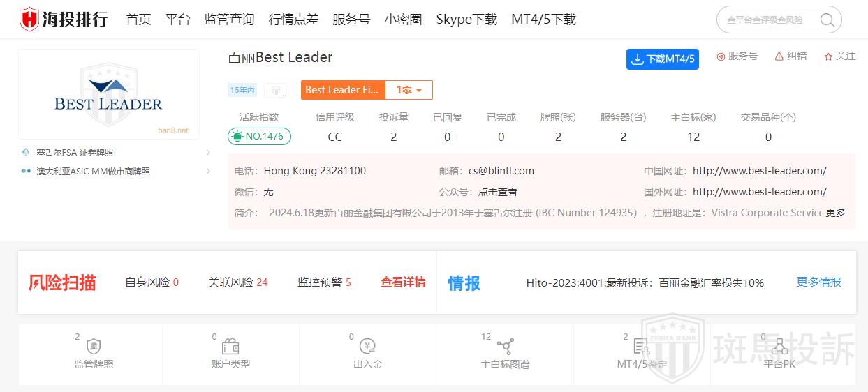The width and height of the screenshot is (868, 392).
Task: Click the search magnifier icon
Action: click(x=827, y=20)
